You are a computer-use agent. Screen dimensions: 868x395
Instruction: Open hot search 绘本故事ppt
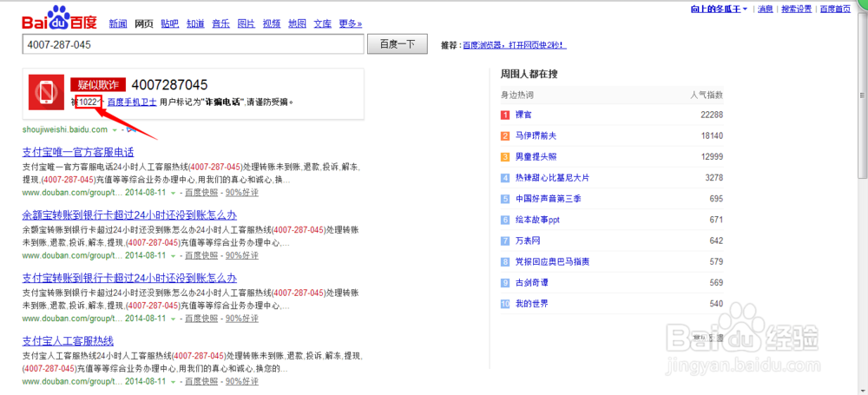point(537,220)
